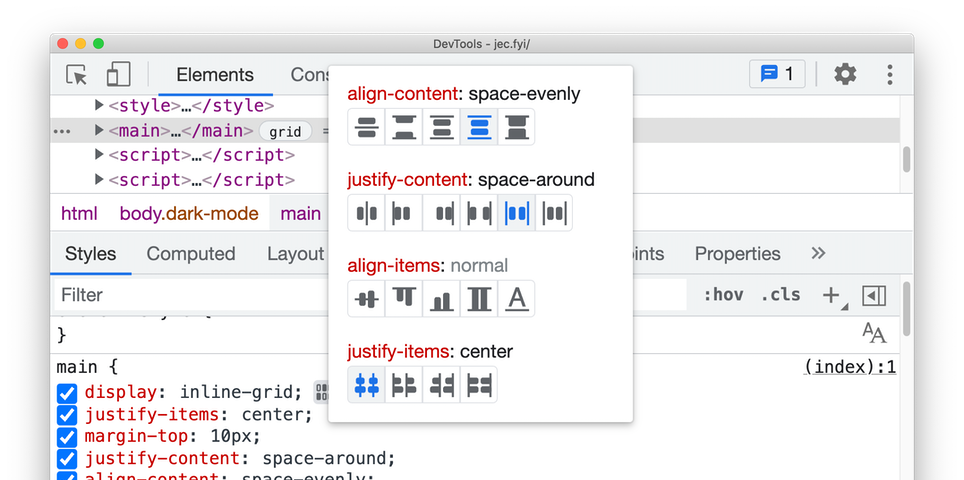Select align-content stretch icon
The image size is (964, 480).
(516, 127)
